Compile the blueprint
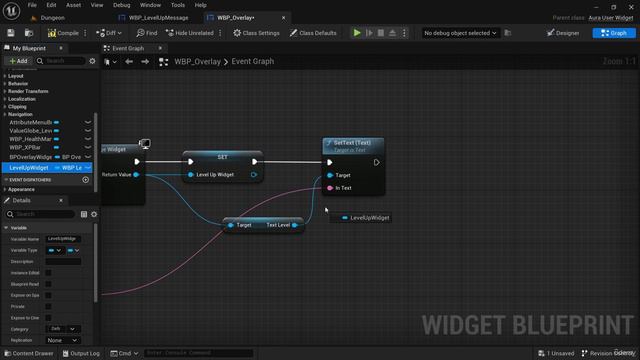The image size is (640, 360). tap(63, 33)
